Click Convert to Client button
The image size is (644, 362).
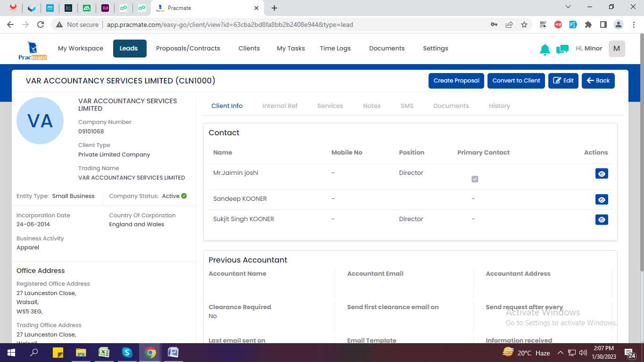(516, 81)
